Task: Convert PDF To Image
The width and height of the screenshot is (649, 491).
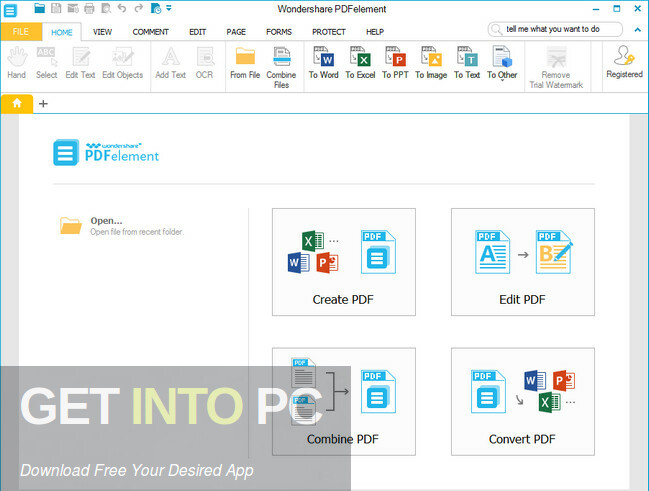Action: pos(431,63)
